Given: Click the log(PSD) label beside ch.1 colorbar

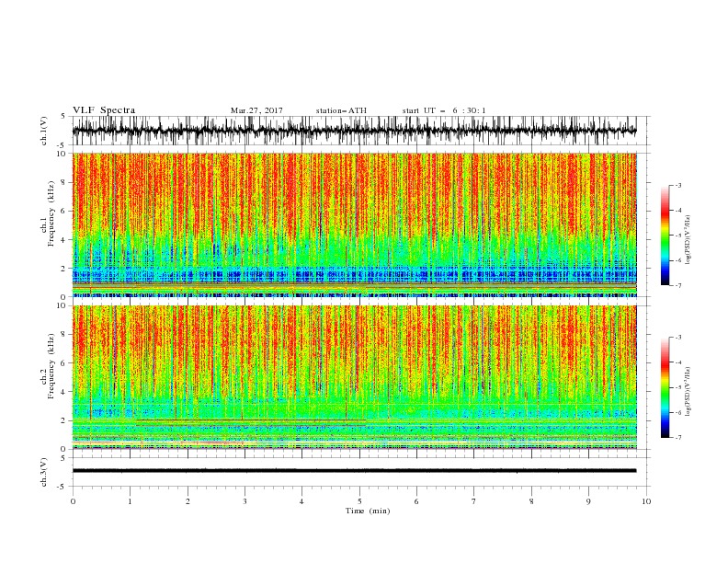Looking at the screenshot, I should (688, 241).
